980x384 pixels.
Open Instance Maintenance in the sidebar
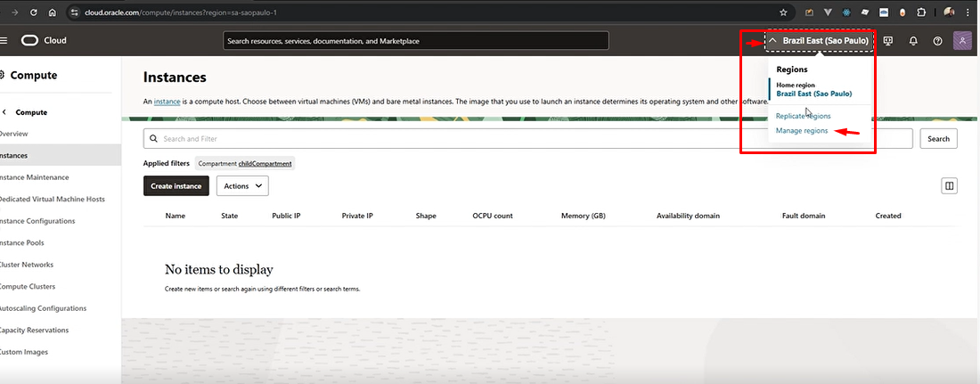click(x=38, y=177)
